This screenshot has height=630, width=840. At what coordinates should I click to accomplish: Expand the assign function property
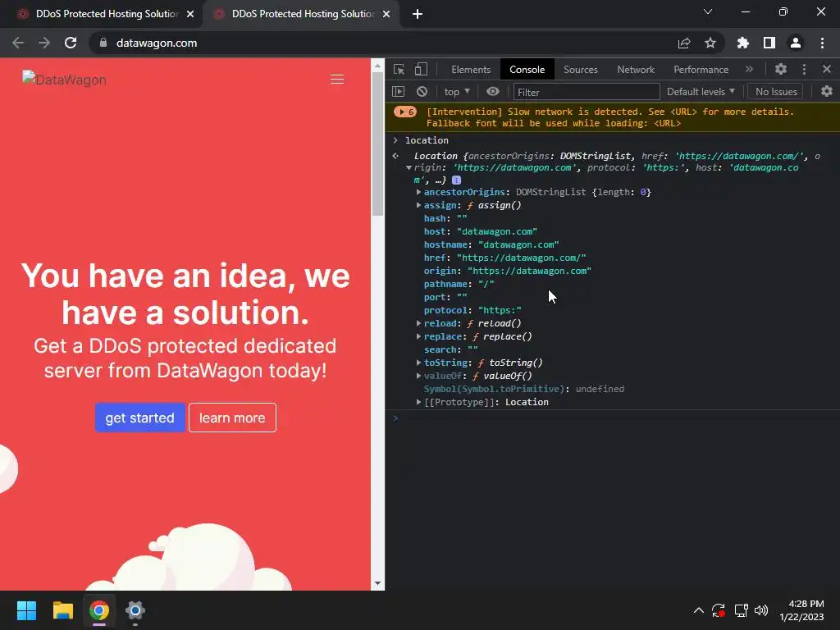(x=418, y=205)
